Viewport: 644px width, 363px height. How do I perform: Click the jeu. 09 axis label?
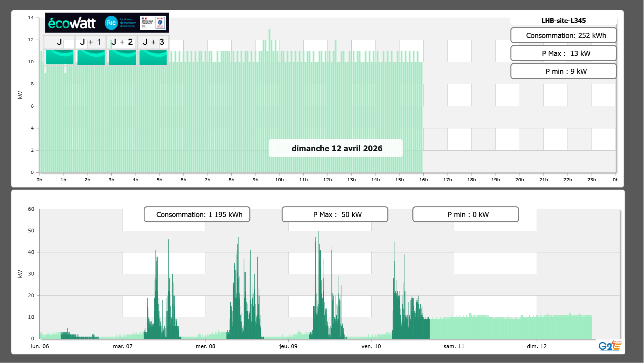coord(288,346)
